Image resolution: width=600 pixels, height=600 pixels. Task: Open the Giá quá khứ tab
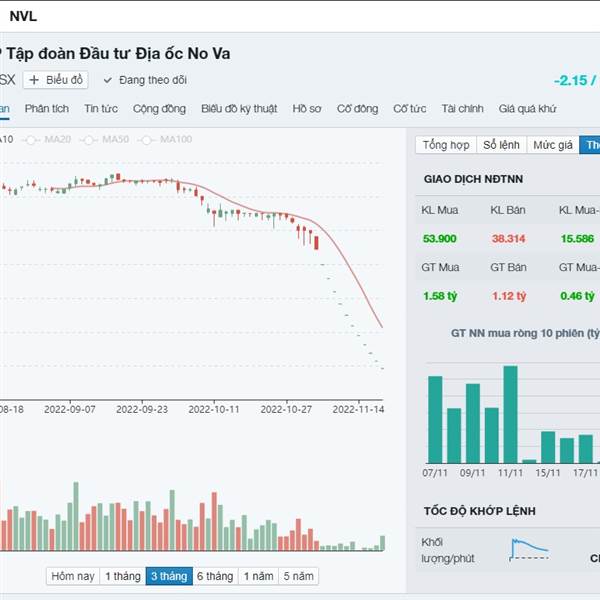[527, 109]
